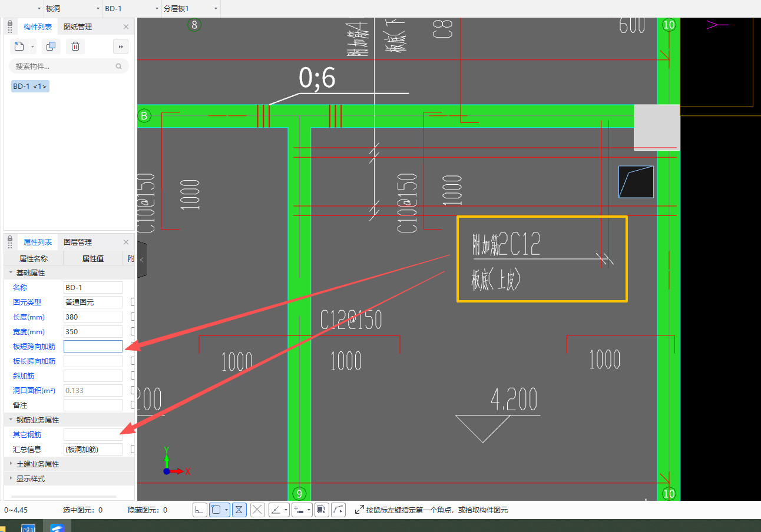Image resolution: width=761 pixels, height=532 pixels.
Task: Click the copy component icon
Action: click(51, 46)
